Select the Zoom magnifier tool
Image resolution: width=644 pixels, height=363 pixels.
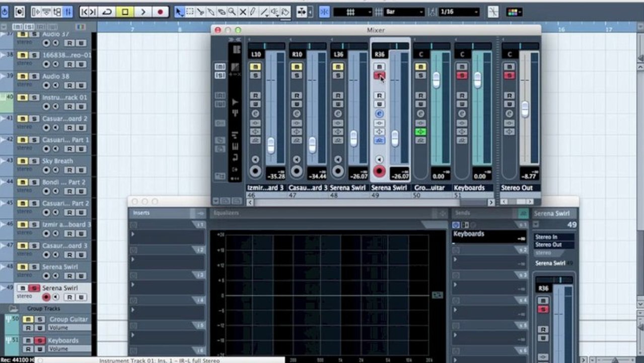pyautogui.click(x=232, y=12)
